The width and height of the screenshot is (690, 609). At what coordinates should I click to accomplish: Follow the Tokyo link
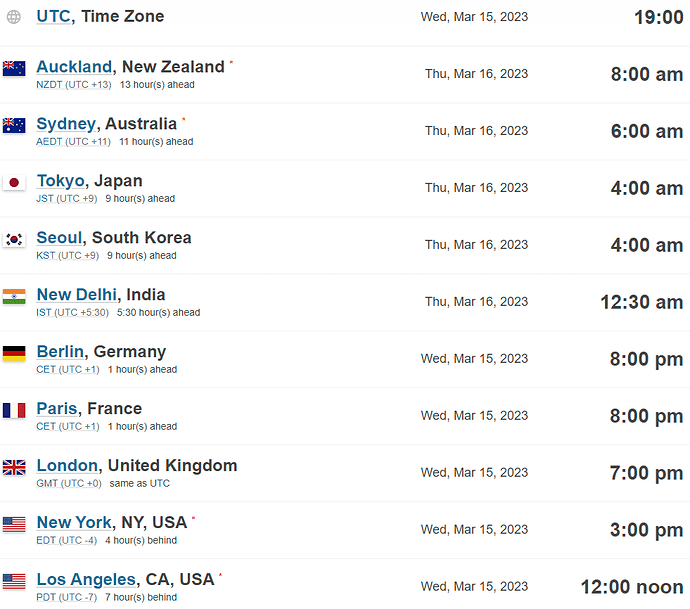pos(60,181)
